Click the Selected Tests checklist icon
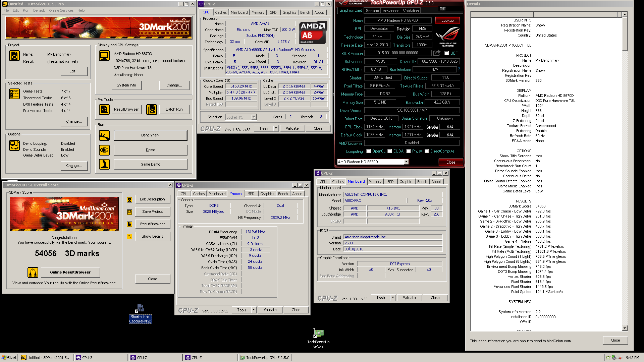This screenshot has width=644, height=362. click(x=14, y=94)
